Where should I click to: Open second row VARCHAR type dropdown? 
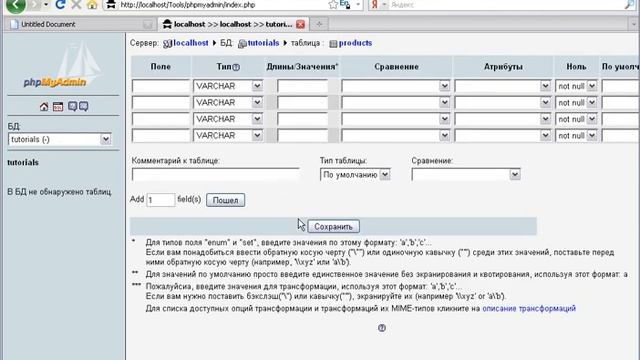228,102
